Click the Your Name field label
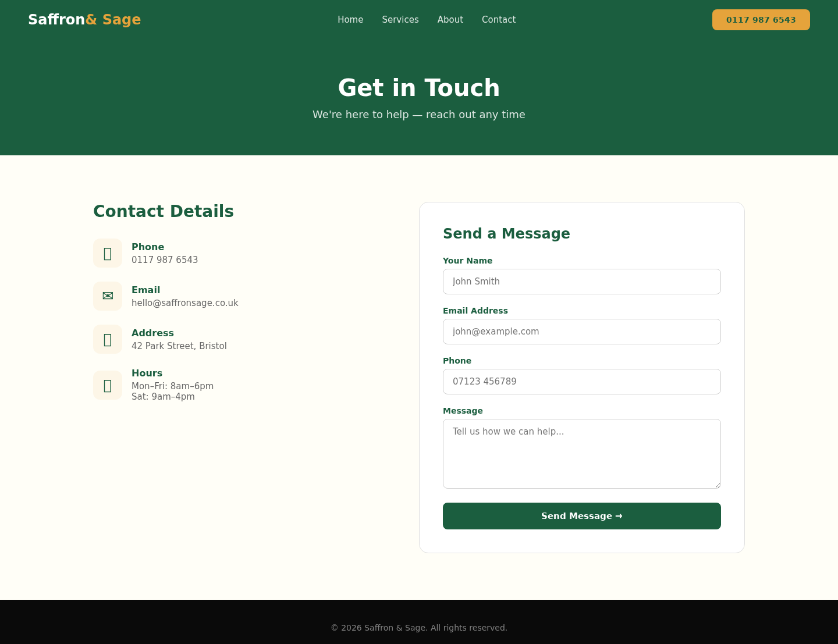838x644 pixels. (467, 261)
